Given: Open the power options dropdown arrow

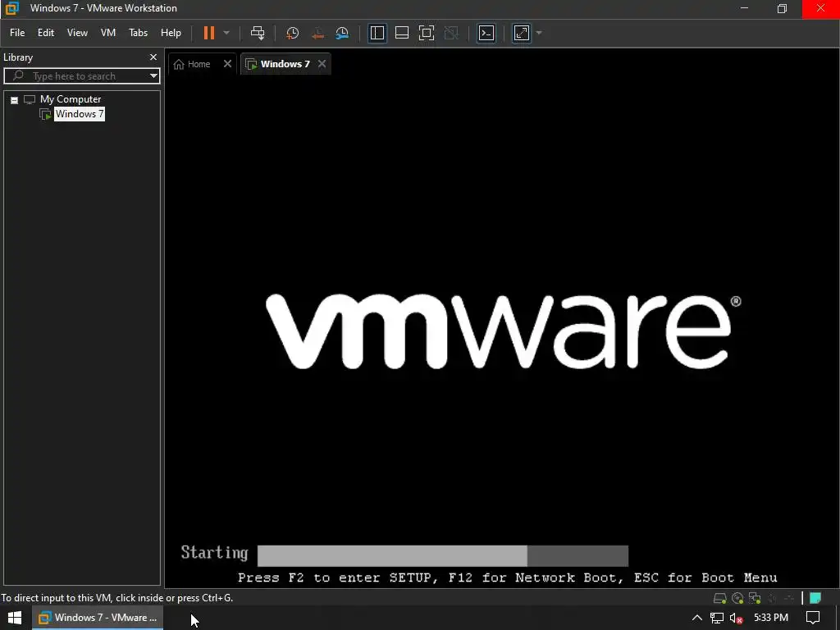Looking at the screenshot, I should [x=226, y=33].
